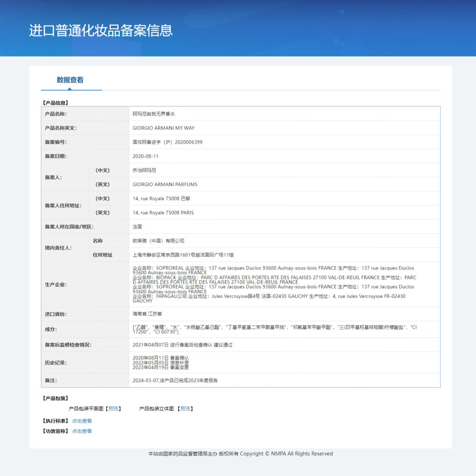Viewport: 476px width, 476px height.
Task: Click registration number 国妆网备进字（沪）2020006399
Action: 167,142
